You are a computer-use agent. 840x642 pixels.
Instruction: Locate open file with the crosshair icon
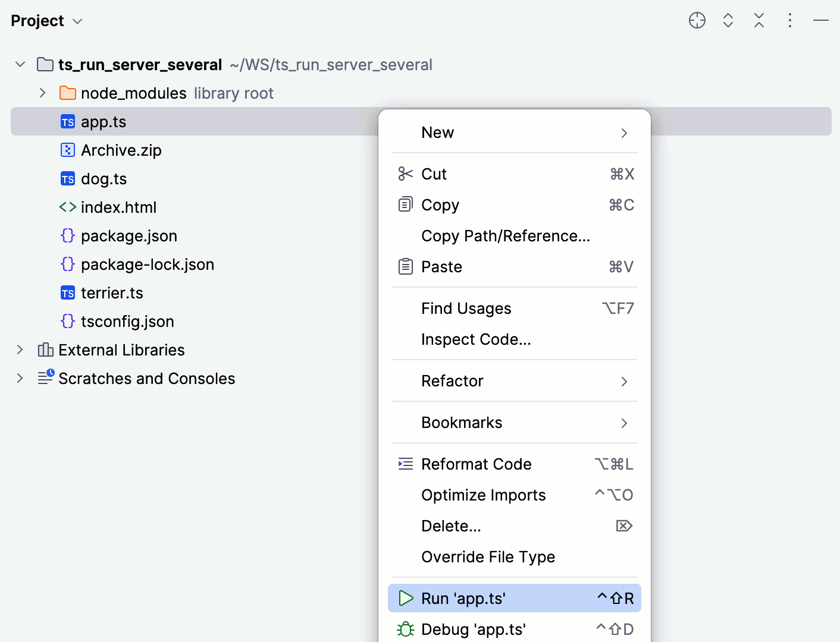tap(697, 20)
